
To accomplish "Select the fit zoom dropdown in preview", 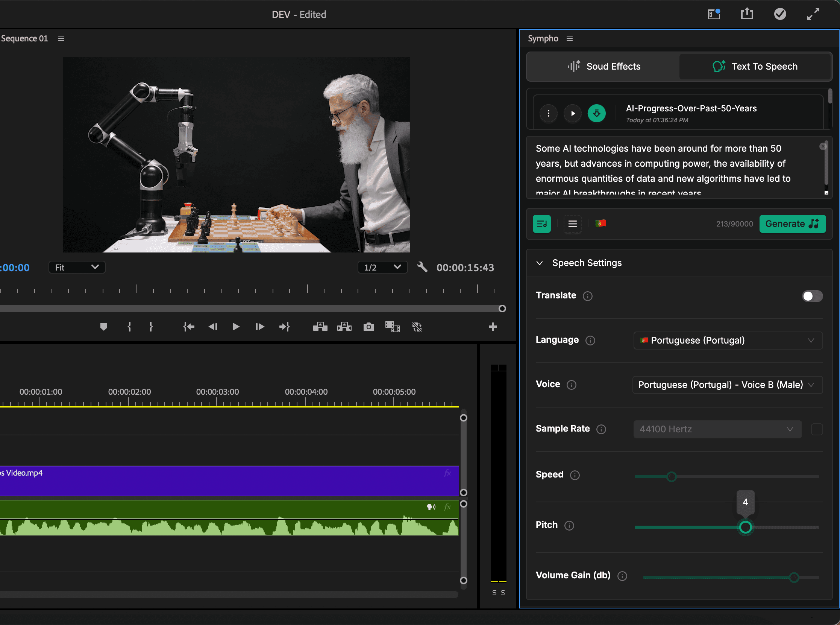I will [x=75, y=266].
